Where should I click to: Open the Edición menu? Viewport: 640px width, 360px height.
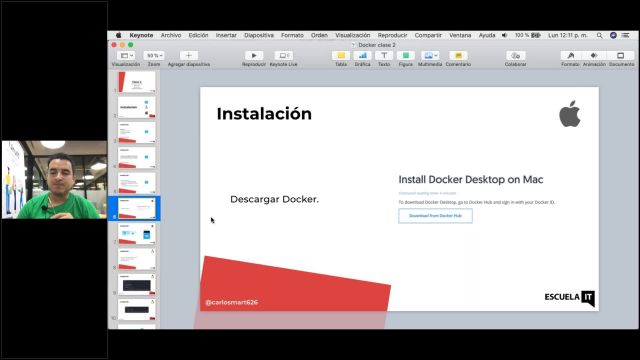(x=198, y=36)
